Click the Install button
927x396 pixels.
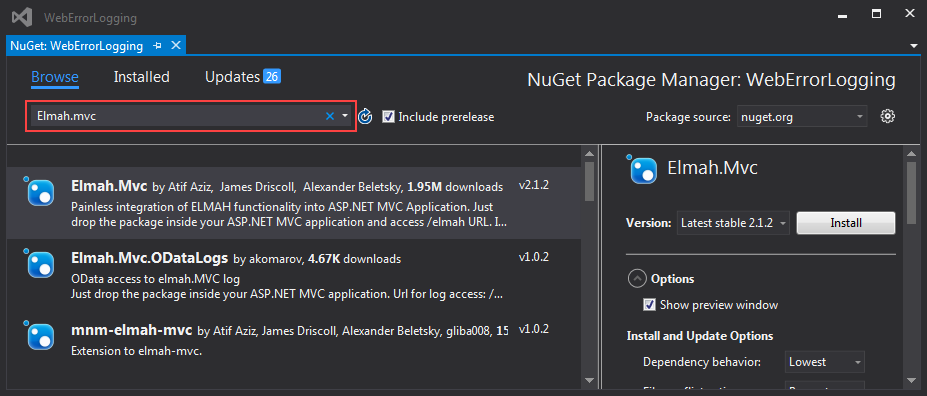pos(845,223)
